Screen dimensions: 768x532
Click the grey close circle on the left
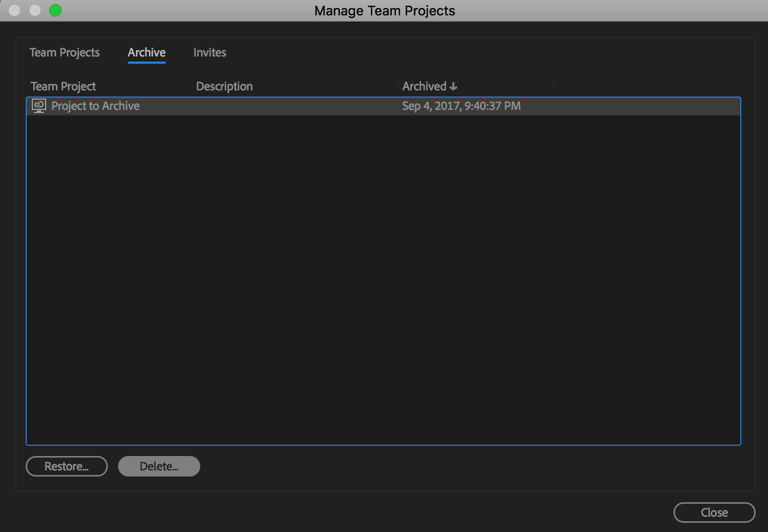(x=14, y=10)
